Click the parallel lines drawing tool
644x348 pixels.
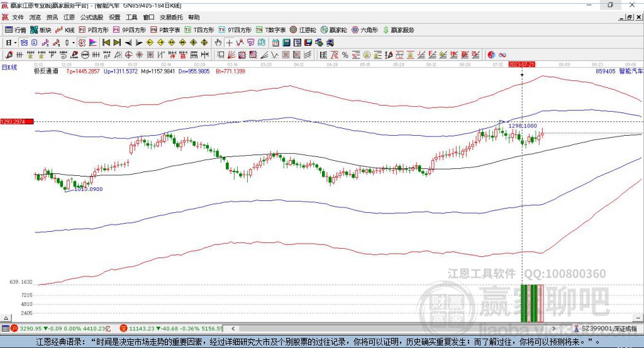[307, 55]
